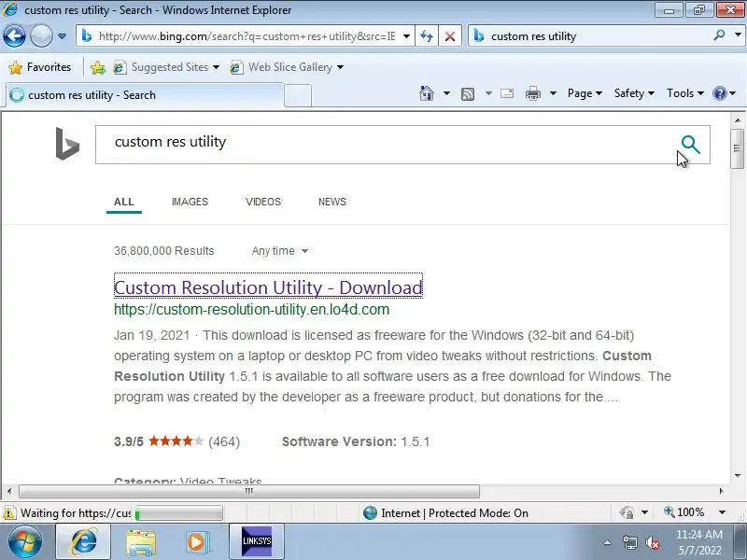
Task: Click the status bar privacy/pop-up icon
Action: click(627, 512)
